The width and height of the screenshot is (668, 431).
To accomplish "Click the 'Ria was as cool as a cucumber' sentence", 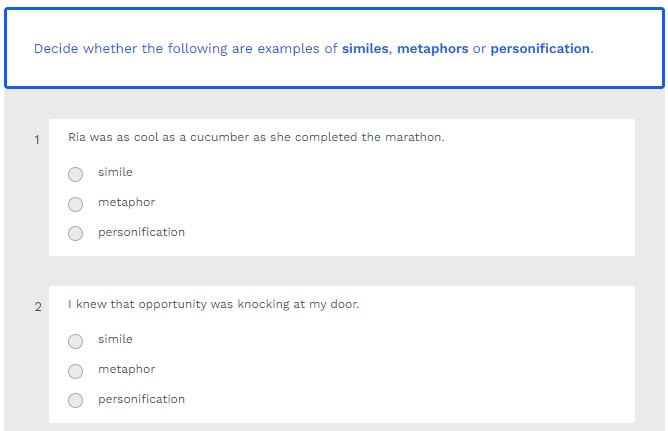I will point(256,137).
